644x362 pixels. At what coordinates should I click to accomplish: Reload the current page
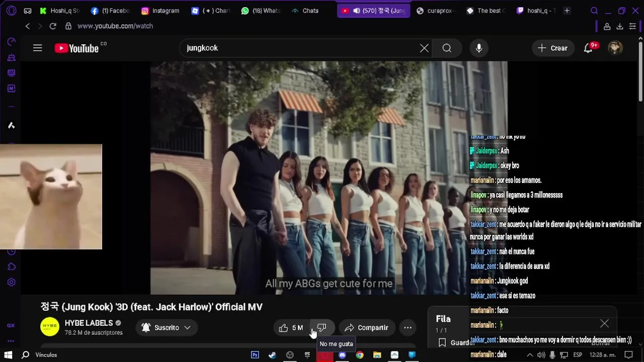(53, 26)
